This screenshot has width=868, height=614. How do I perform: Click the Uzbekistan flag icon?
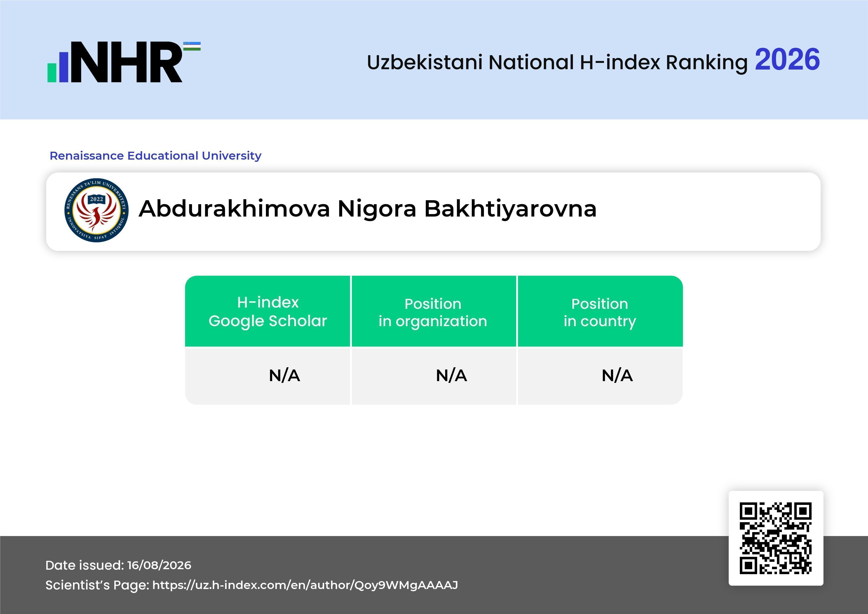point(192,46)
